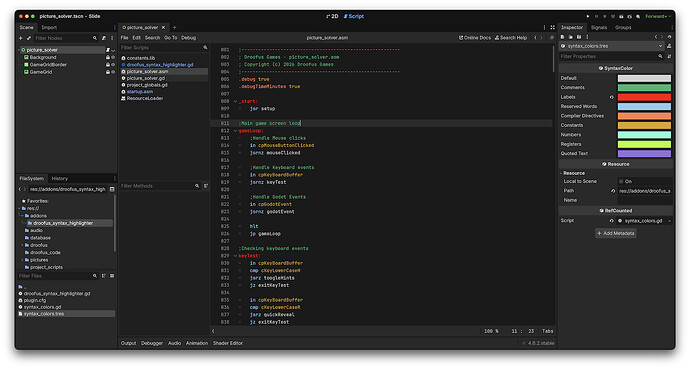The width and height of the screenshot is (690, 369).
Task: Sort methods icon beside Filter Methods
Action: (206, 186)
